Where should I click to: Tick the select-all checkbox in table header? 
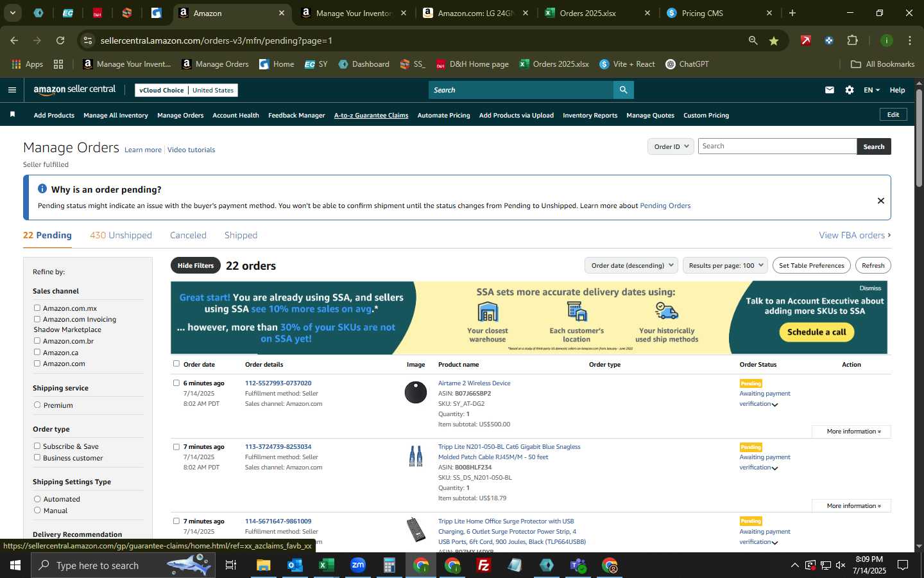(176, 364)
